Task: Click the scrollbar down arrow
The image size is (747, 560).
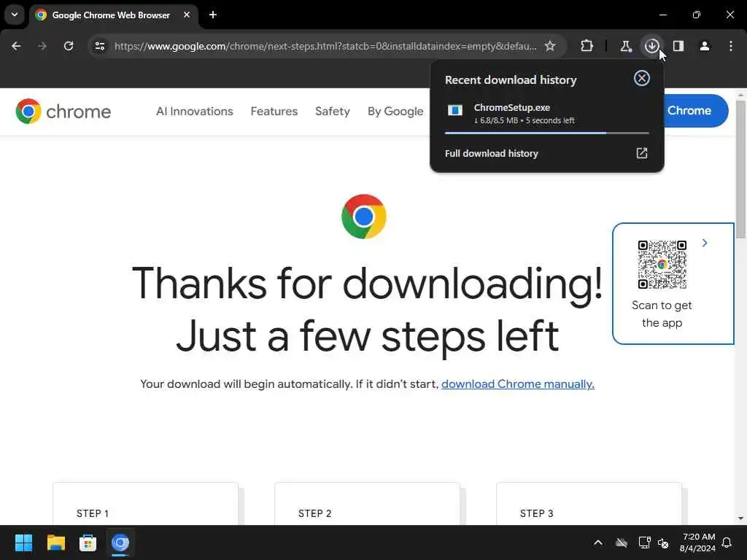Action: [x=740, y=518]
